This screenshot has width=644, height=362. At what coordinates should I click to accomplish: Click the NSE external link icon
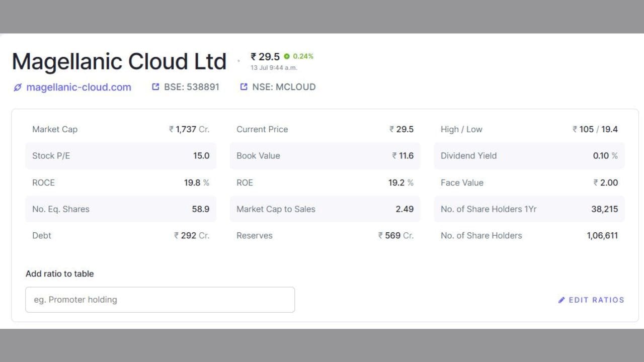coord(244,87)
